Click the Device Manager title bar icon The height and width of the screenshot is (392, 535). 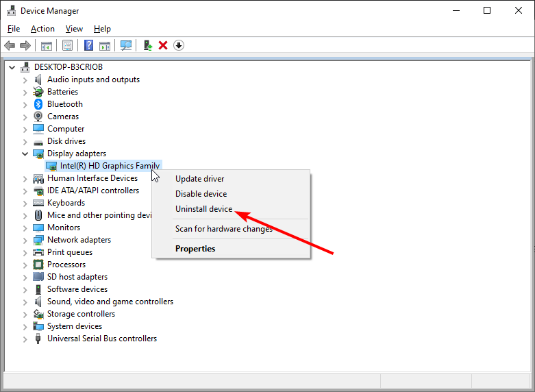click(x=11, y=11)
